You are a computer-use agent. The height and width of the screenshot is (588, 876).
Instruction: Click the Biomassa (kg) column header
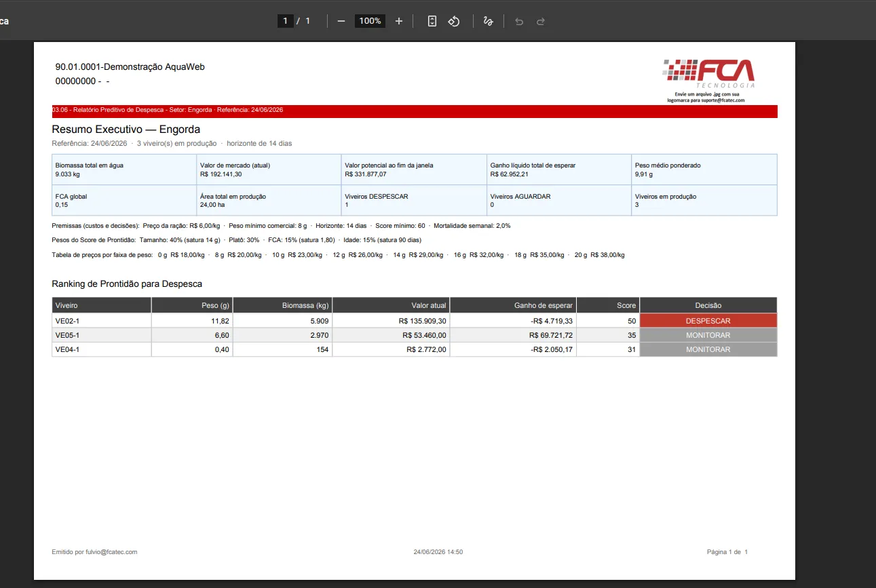[282, 305]
